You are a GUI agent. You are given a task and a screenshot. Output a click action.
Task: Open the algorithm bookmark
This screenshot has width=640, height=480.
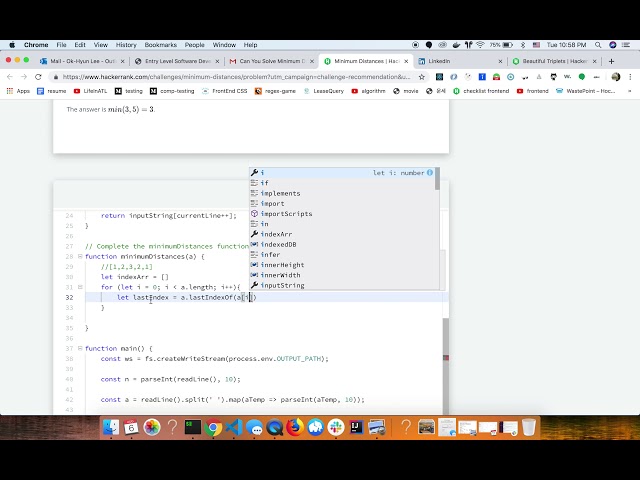coord(368,91)
